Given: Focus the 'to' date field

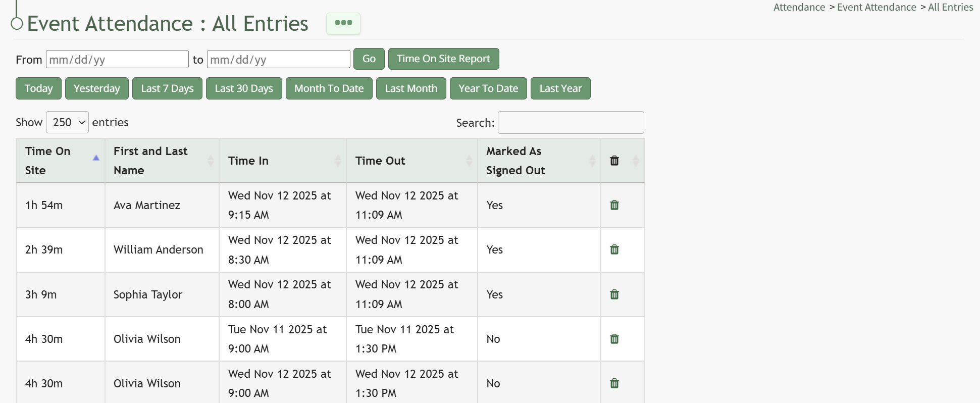Looking at the screenshot, I should [x=279, y=59].
